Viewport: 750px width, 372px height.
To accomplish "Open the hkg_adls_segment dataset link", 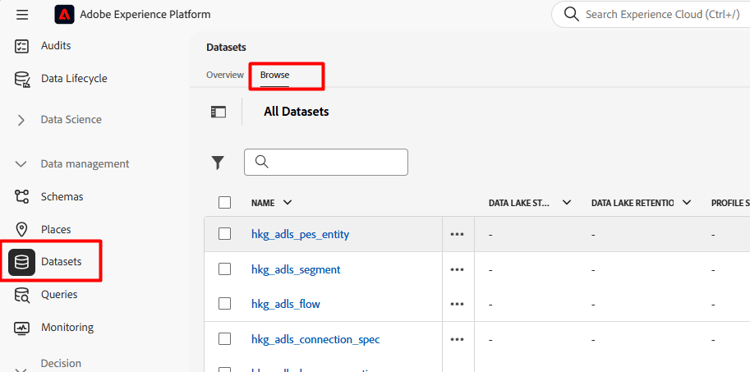I will (x=296, y=270).
